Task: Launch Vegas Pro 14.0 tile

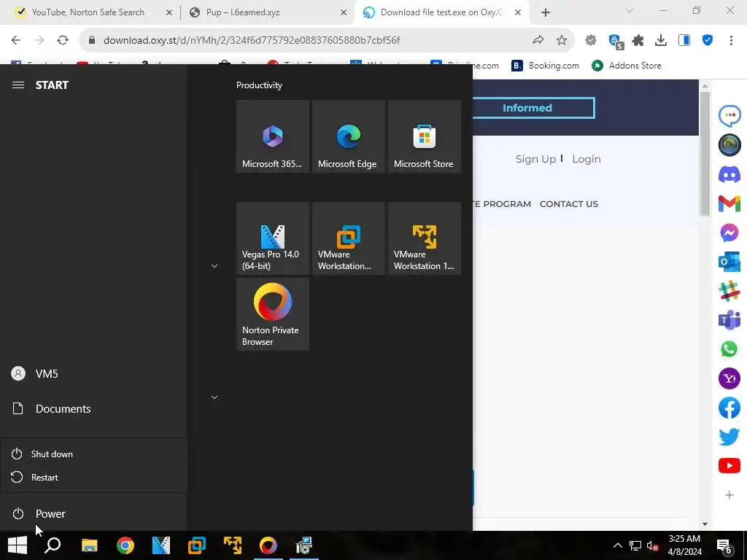Action: tap(273, 238)
